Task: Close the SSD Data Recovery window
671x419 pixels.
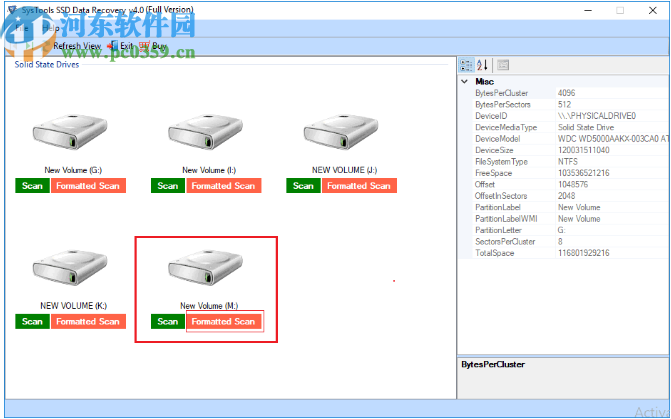Action: (653, 10)
